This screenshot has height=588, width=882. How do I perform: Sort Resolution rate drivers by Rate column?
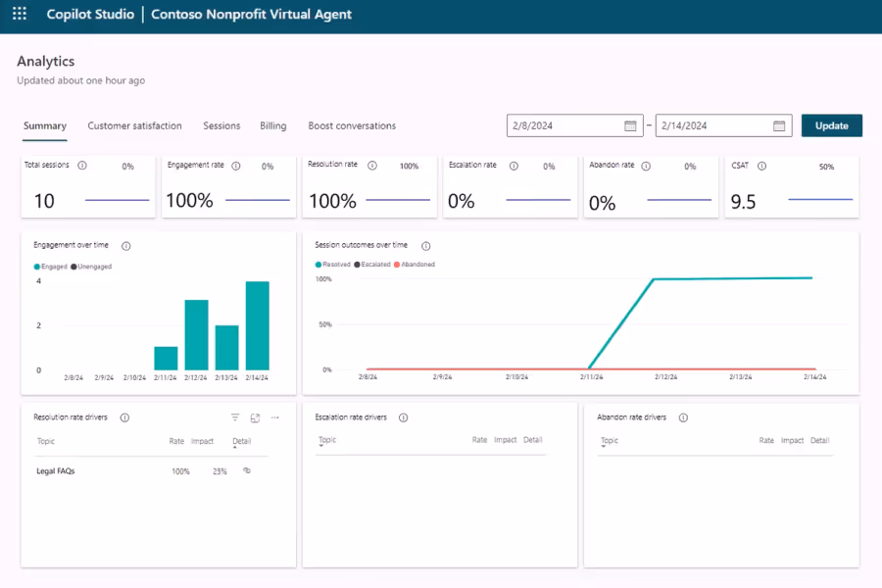coord(176,441)
